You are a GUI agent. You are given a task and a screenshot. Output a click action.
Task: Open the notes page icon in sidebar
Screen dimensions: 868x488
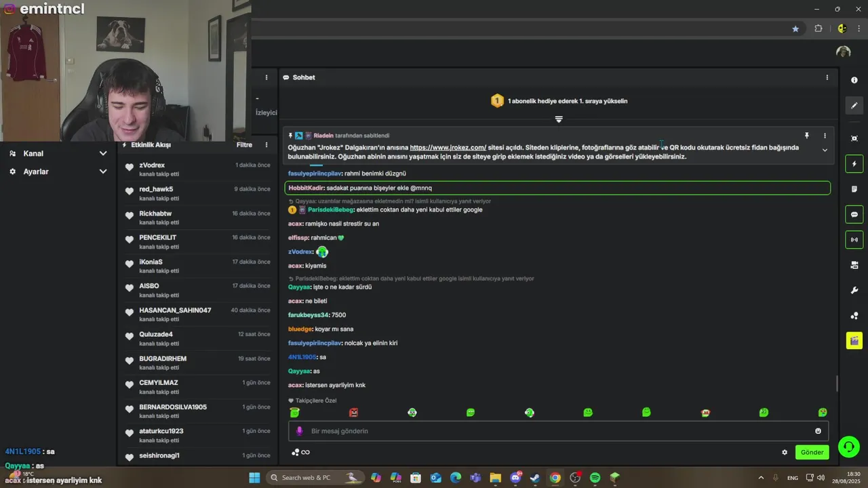coord(854,189)
